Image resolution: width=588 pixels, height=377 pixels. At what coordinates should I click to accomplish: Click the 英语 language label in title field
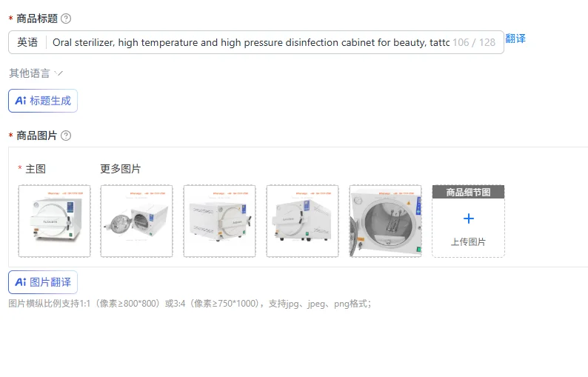coord(27,42)
